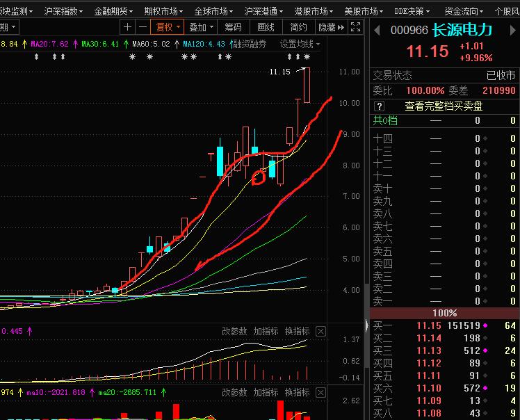
Task: Go to next stock with right arrow
Action: pyautogui.click(x=513, y=31)
